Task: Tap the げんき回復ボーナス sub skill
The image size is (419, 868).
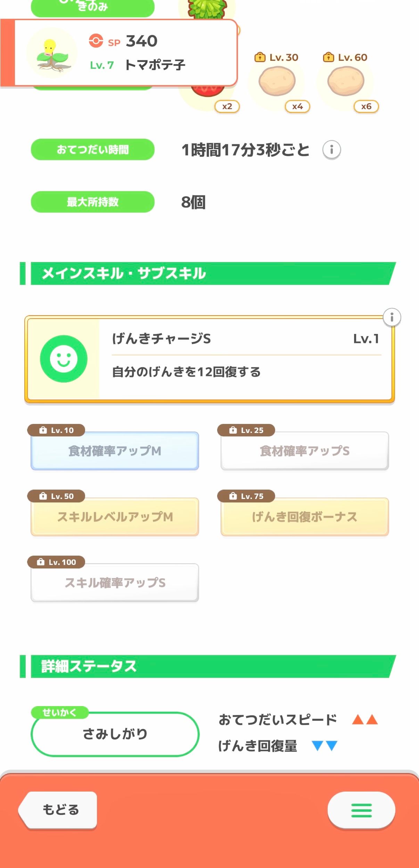Action: pyautogui.click(x=304, y=517)
